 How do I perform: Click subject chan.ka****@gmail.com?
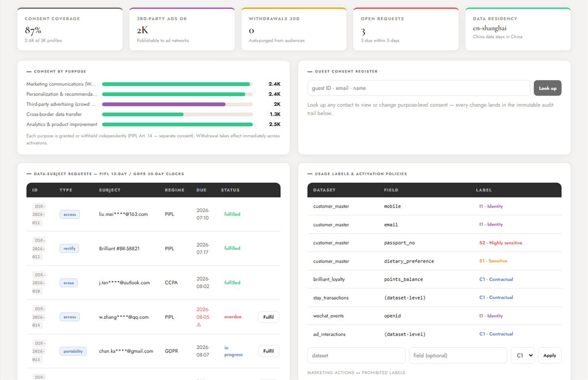(126, 351)
